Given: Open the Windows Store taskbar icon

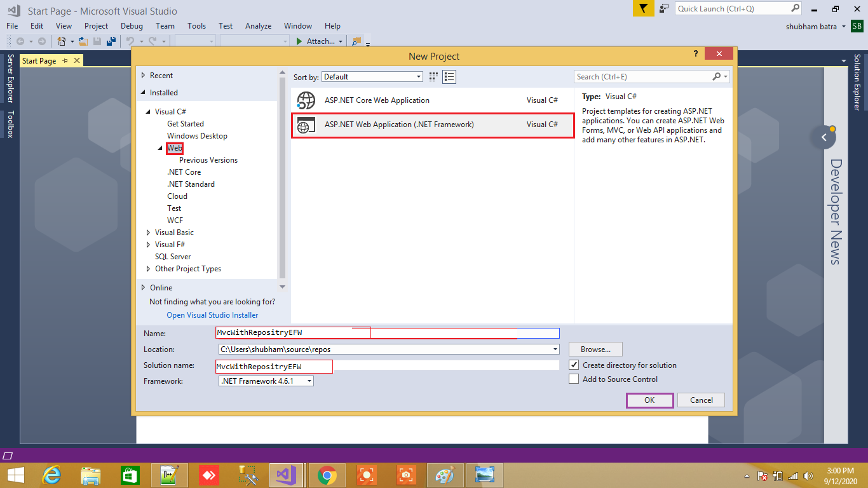Looking at the screenshot, I should (130, 475).
